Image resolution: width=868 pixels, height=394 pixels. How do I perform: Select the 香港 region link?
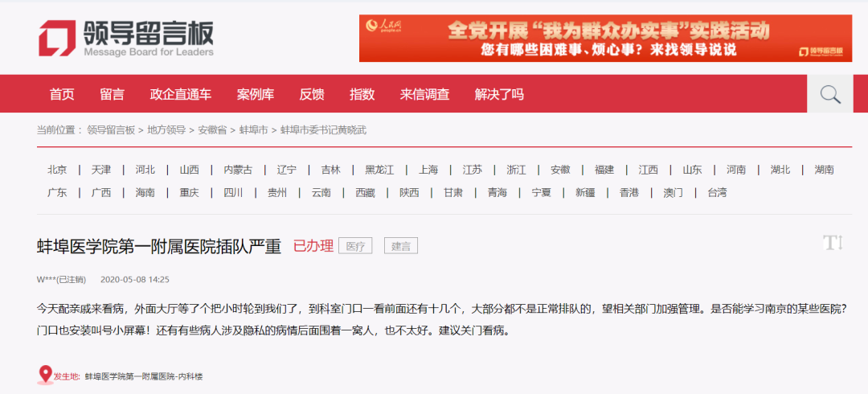(628, 193)
